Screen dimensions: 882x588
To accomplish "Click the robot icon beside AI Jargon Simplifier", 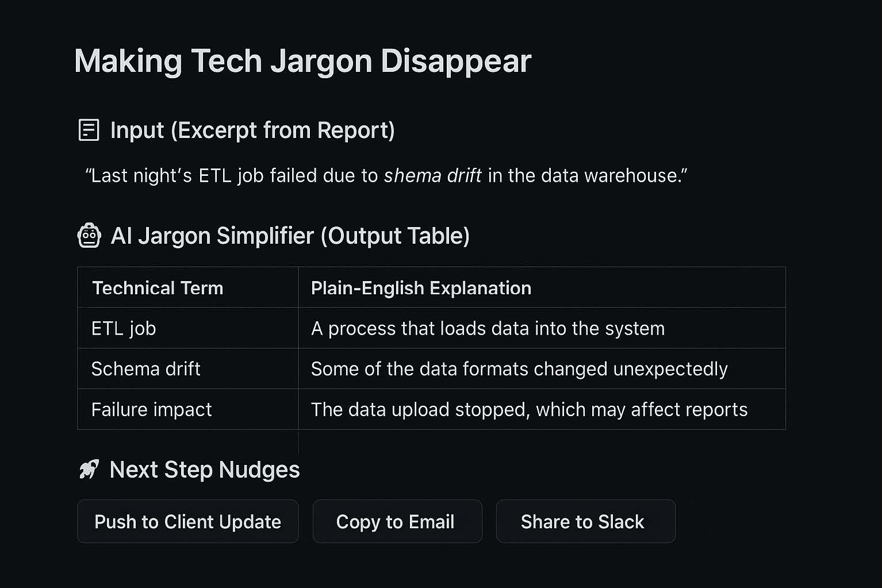I will [x=89, y=236].
